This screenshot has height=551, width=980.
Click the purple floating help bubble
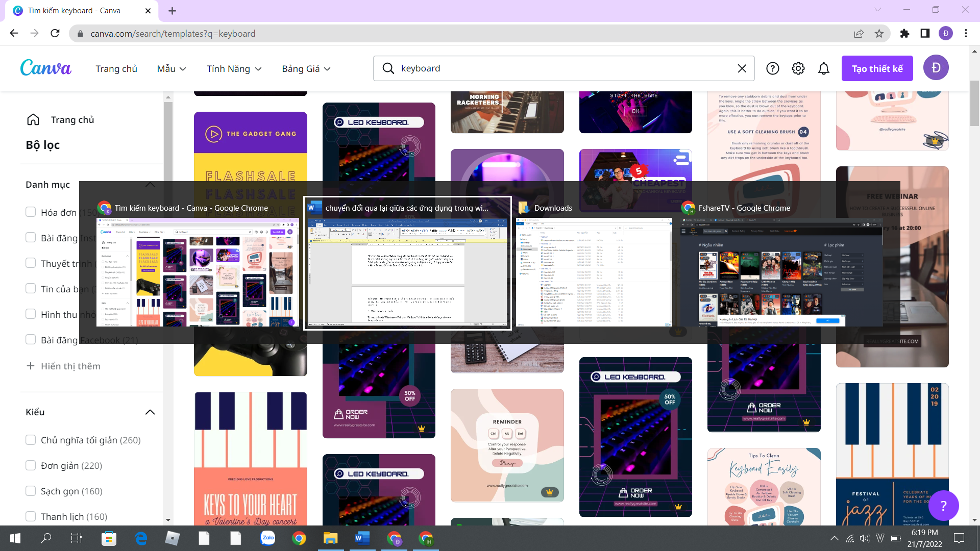(x=943, y=506)
